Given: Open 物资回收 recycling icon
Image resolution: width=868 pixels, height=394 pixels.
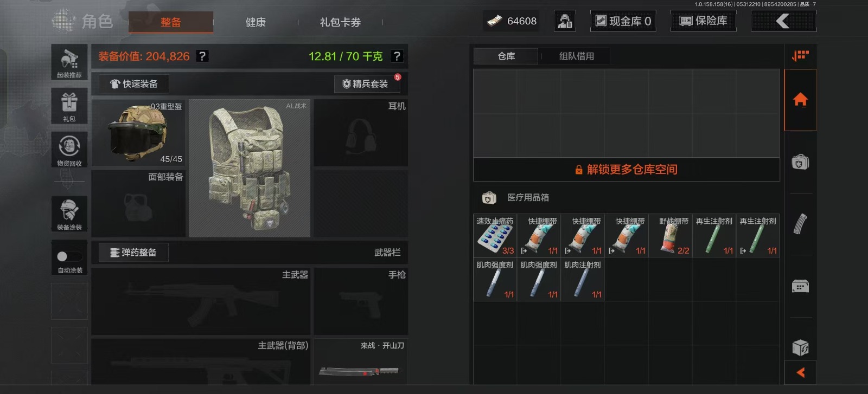Looking at the screenshot, I should tap(69, 150).
